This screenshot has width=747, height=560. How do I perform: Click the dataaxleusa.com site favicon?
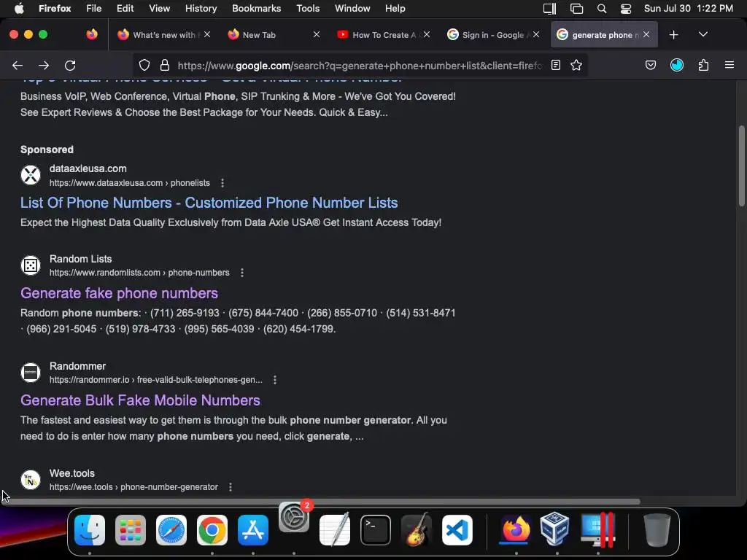tap(31, 175)
